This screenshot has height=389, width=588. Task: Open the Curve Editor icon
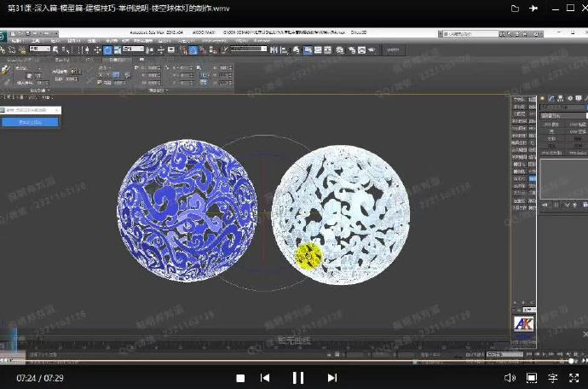pyautogui.click(x=318, y=50)
